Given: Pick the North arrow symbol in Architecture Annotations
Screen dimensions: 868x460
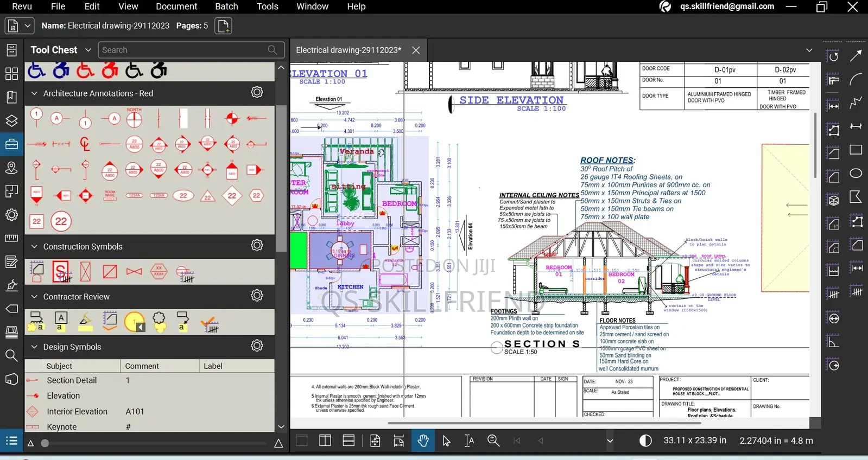Looking at the screenshot, I should [x=134, y=117].
